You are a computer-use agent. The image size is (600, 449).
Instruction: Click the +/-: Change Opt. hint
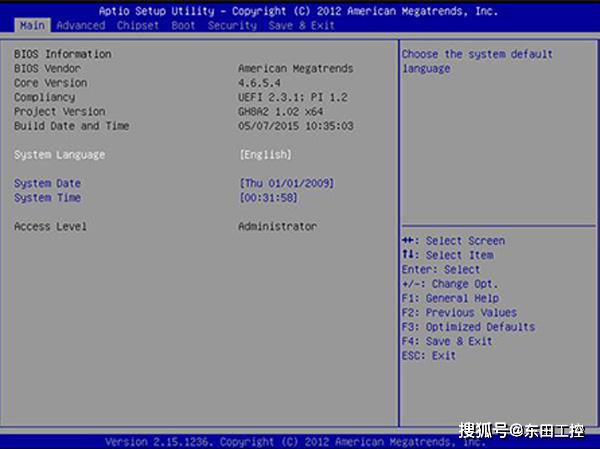(x=450, y=284)
